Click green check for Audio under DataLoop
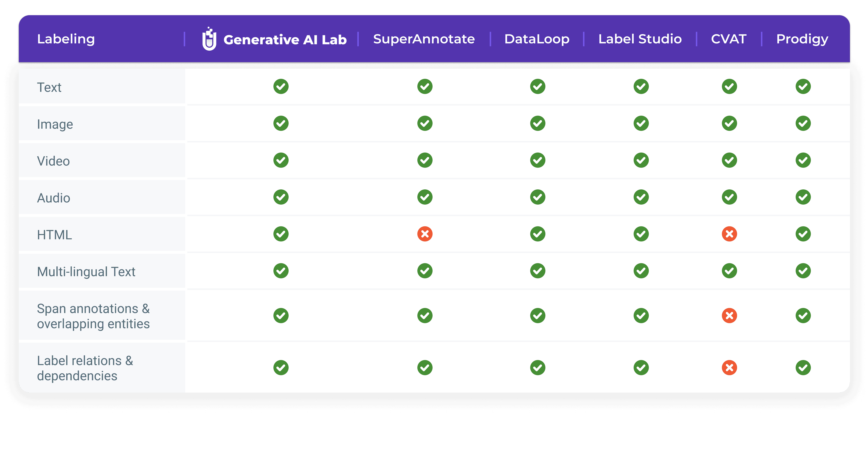Screen dimensions: 868x454 point(538,197)
